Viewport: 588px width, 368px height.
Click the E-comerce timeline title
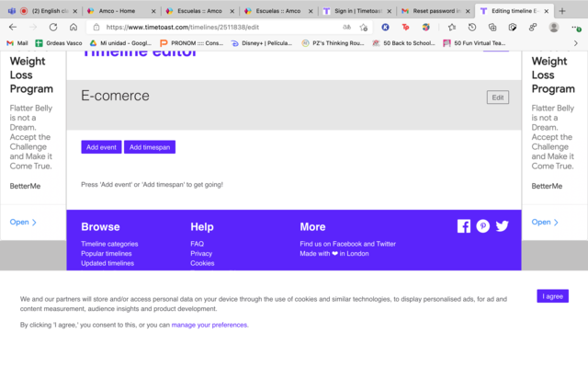(x=115, y=96)
